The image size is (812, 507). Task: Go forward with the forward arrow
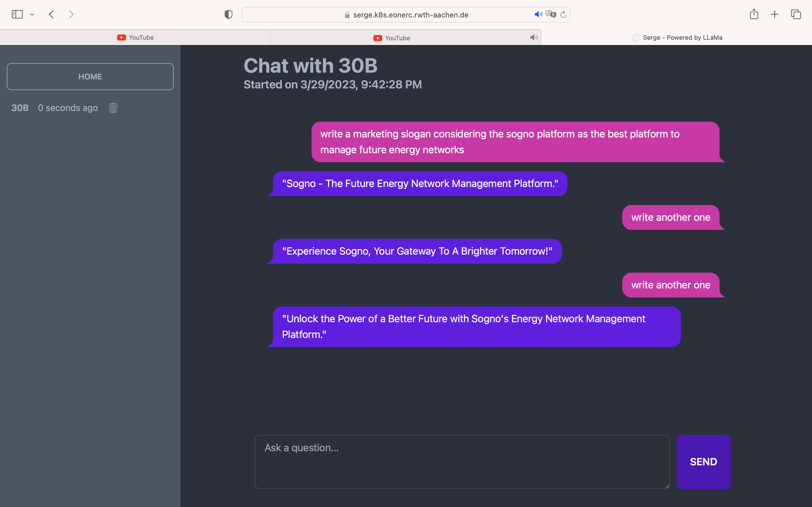(71, 14)
